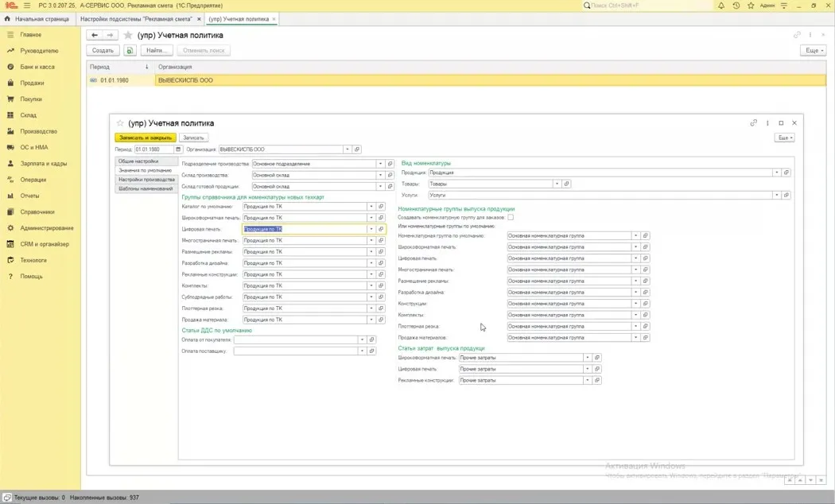The height and width of the screenshot is (504, 835).
Task: Open favorites star in the top title bar
Action: click(x=751, y=6)
